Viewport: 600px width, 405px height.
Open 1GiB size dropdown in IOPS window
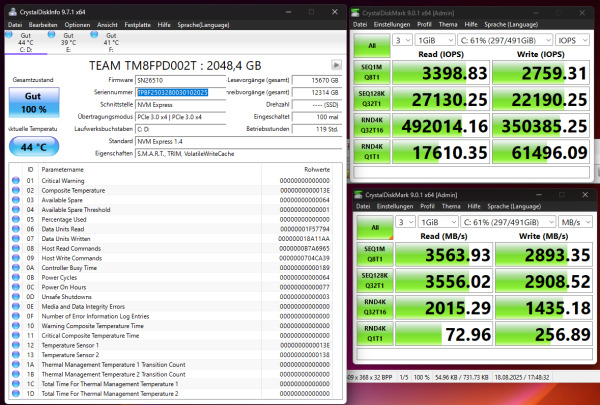(435, 40)
